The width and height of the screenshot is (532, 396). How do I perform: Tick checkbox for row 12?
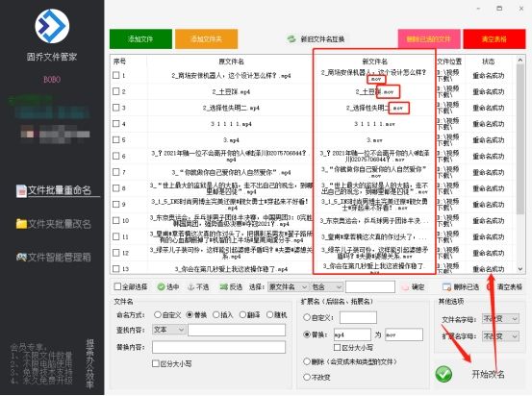click(116, 253)
